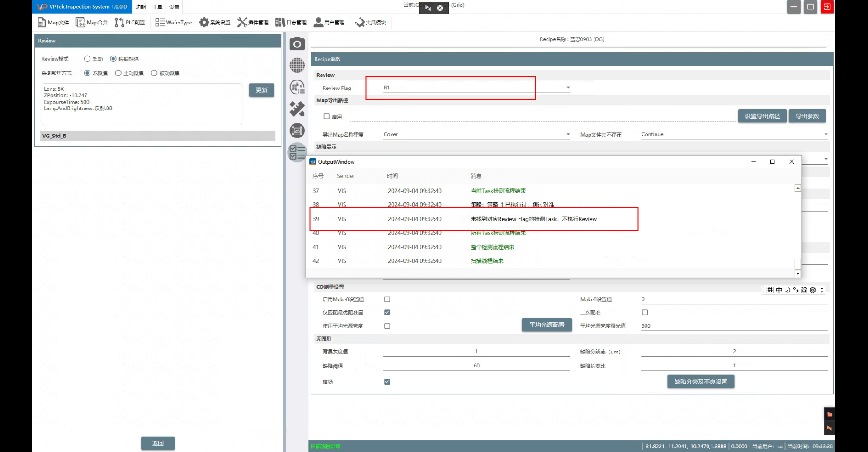Click the orange icon below the folder icon

[830, 428]
